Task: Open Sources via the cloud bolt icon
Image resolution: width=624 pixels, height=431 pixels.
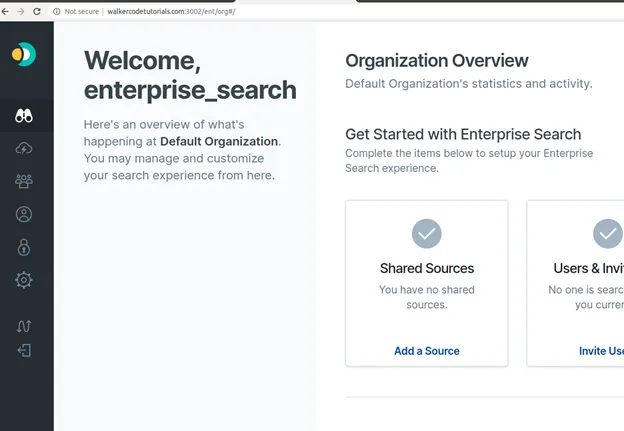Action: [x=24, y=148]
